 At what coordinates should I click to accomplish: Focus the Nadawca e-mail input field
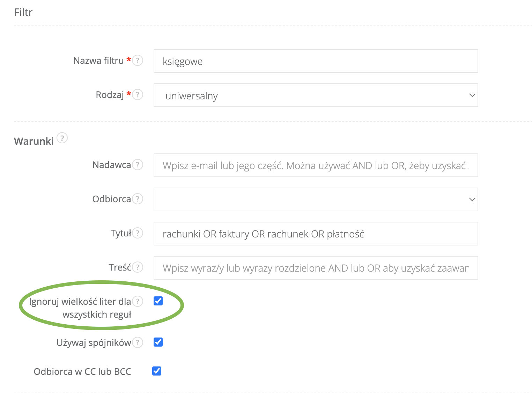coord(316,165)
